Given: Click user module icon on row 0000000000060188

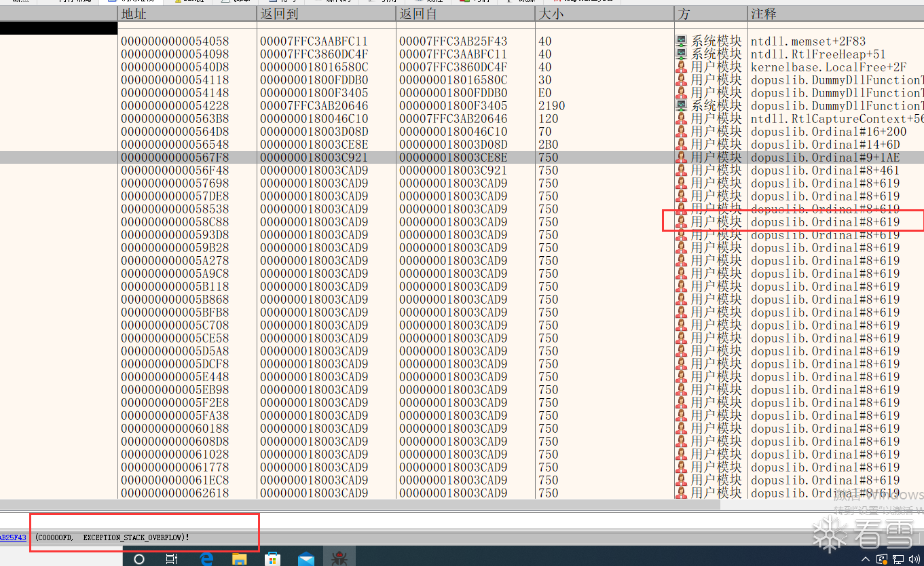Looking at the screenshot, I should tap(682, 429).
